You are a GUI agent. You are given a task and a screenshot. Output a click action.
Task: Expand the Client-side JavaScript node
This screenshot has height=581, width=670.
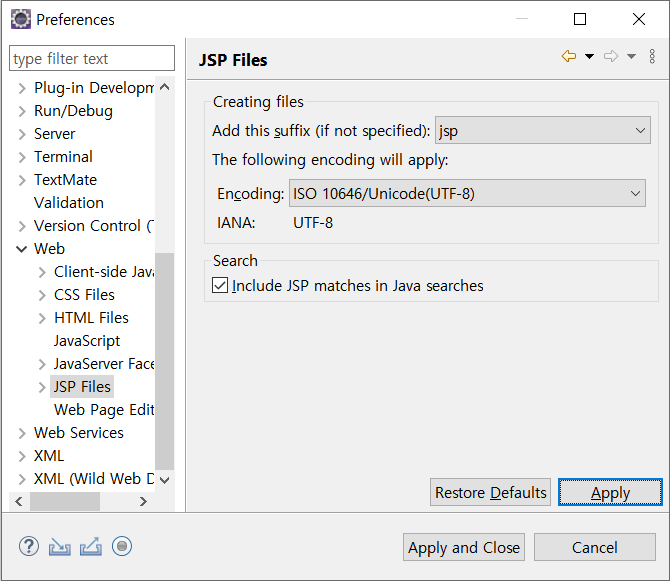[x=42, y=272]
